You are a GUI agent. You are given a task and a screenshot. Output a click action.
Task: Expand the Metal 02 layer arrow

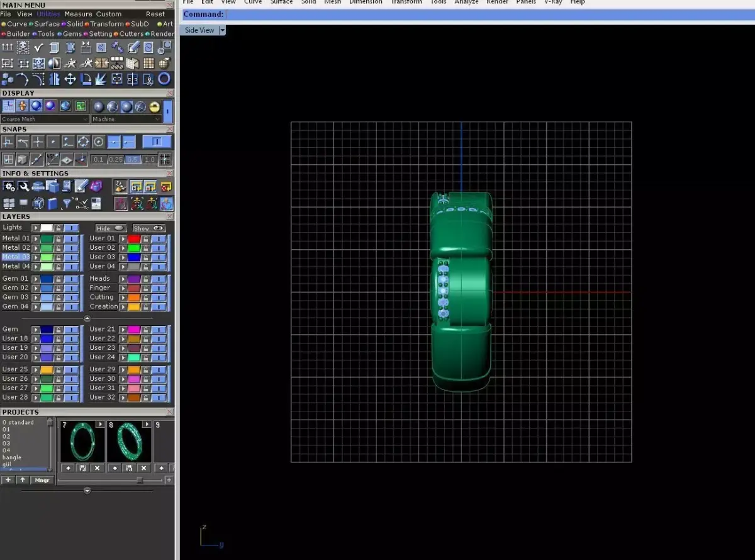(x=36, y=248)
